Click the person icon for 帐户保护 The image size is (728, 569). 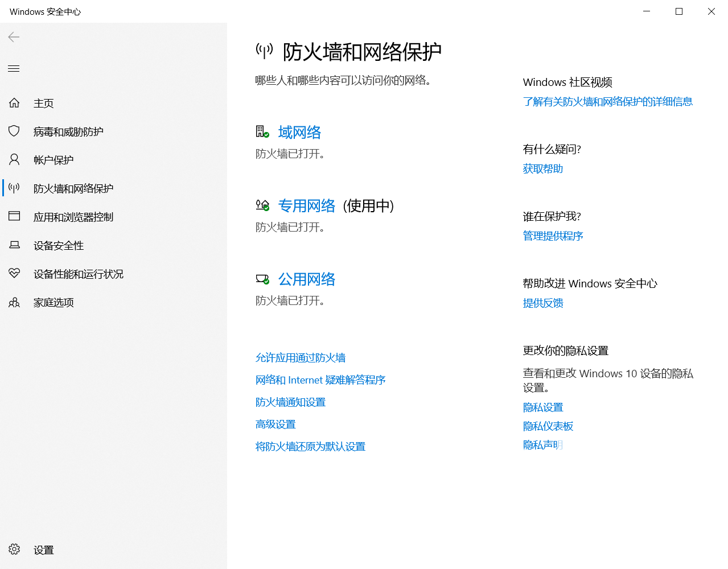[x=14, y=160]
